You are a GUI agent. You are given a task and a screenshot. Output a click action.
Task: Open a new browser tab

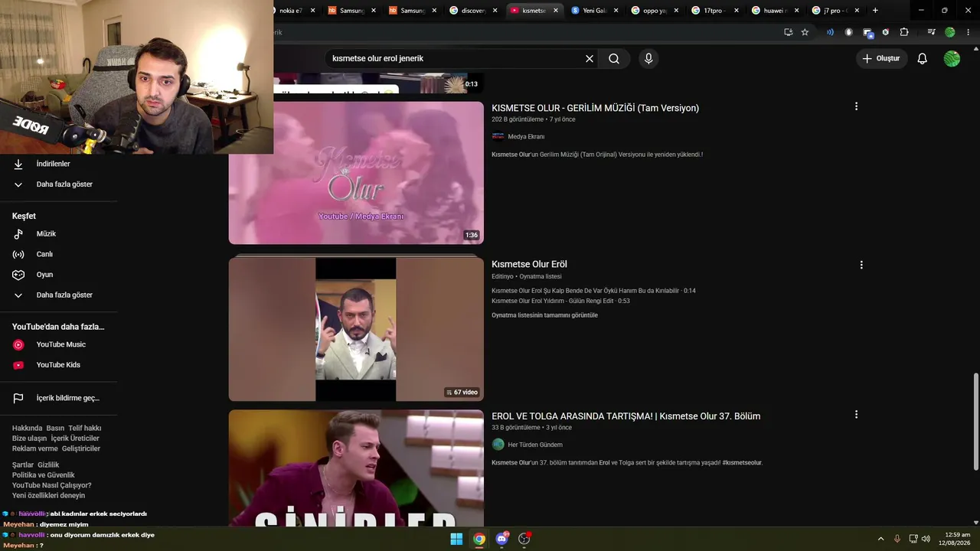click(x=875, y=11)
